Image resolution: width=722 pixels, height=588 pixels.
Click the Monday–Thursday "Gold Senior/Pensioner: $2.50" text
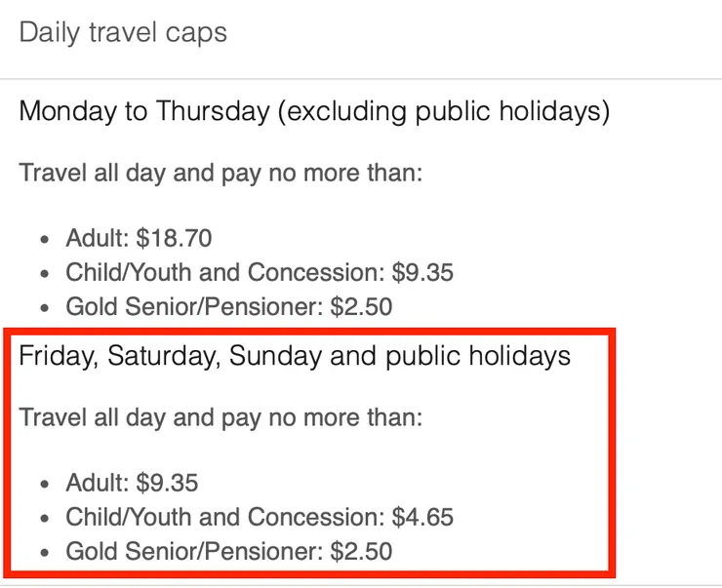[x=228, y=307]
